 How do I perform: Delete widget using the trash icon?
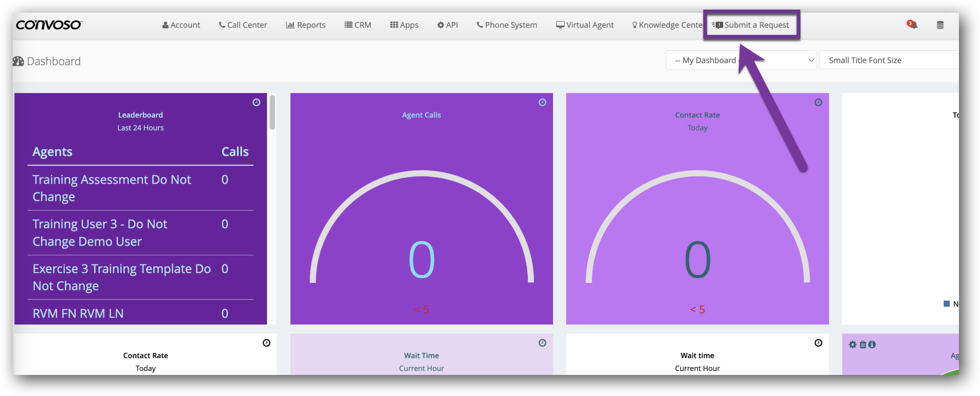863,345
